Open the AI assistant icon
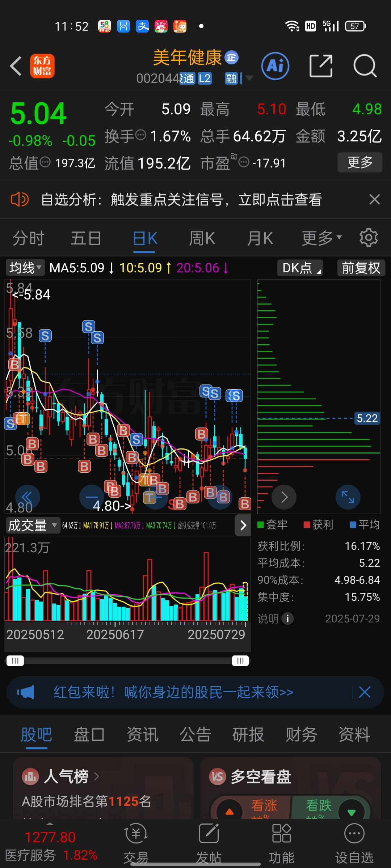Screen dimensions: 391x868 (275, 66)
